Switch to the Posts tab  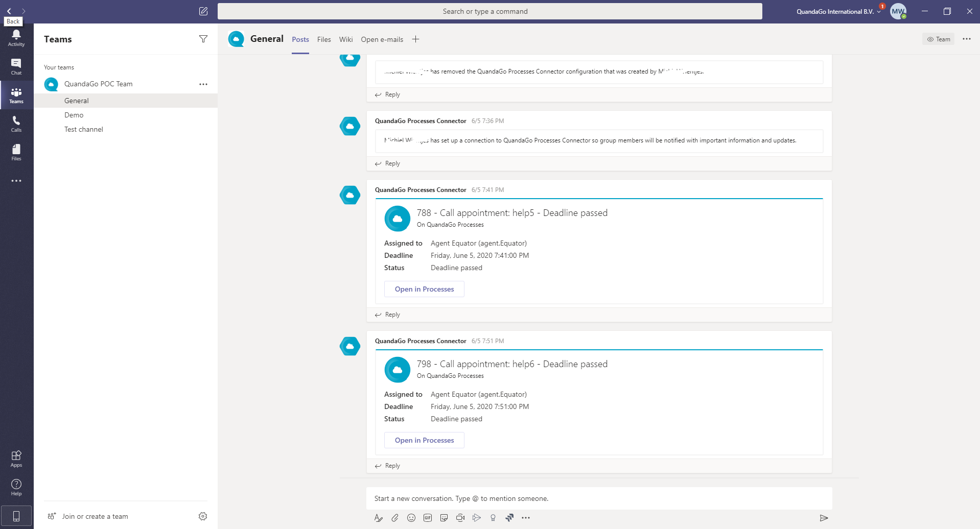tap(300, 39)
